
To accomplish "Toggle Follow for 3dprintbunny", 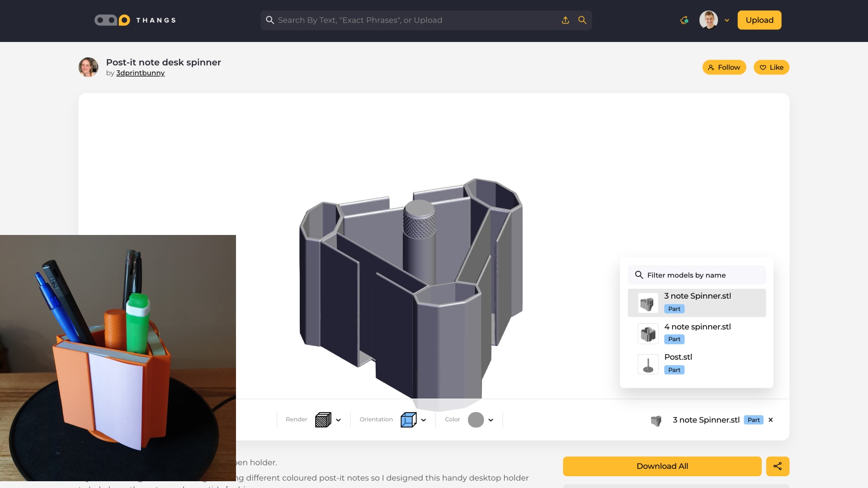I will point(724,67).
